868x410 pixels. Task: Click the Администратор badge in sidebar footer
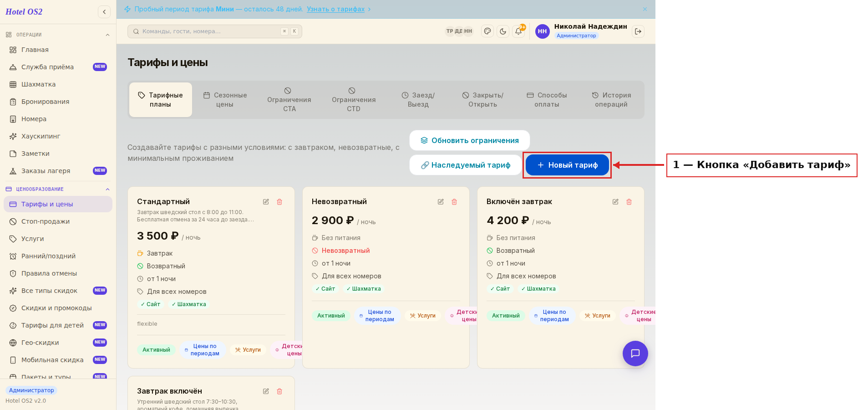[x=31, y=390]
